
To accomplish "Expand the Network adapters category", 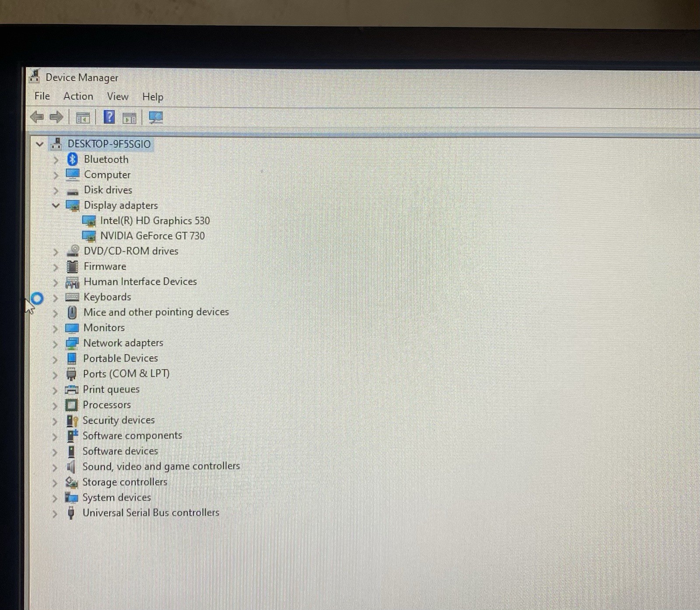I will (x=55, y=344).
